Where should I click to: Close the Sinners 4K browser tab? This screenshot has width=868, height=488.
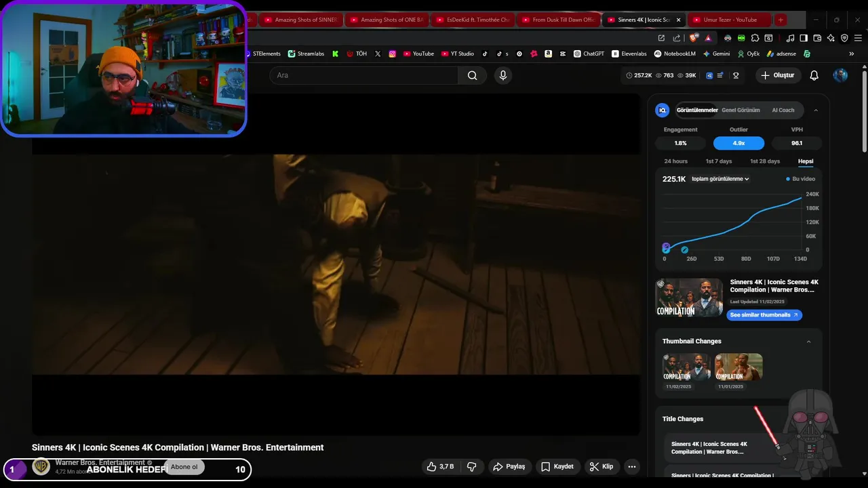click(678, 20)
